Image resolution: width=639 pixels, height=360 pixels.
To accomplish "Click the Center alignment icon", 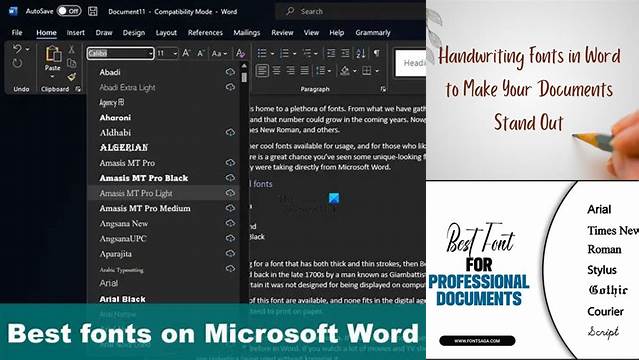I will pos(276,71).
